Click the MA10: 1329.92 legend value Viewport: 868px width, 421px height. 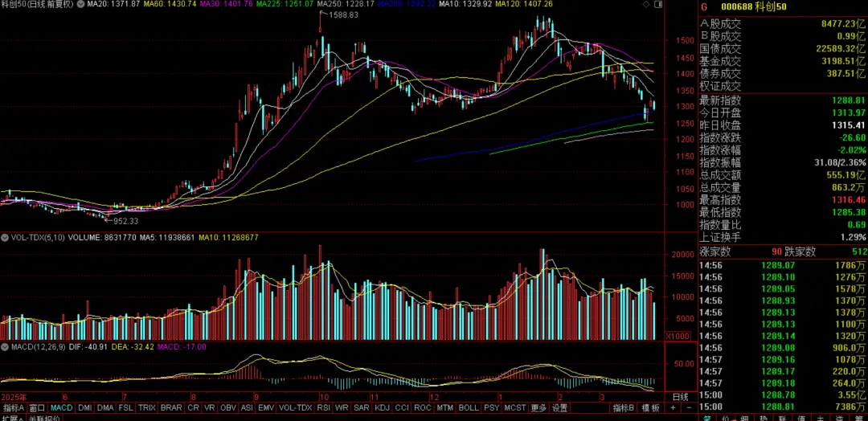[x=464, y=5]
